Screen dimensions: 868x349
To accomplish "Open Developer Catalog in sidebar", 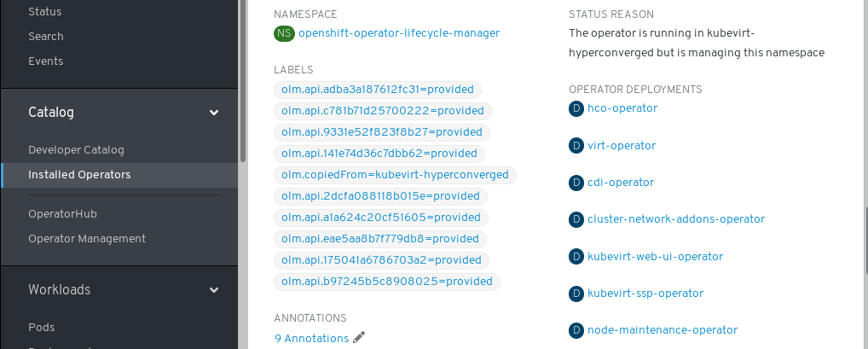I will [x=76, y=150].
